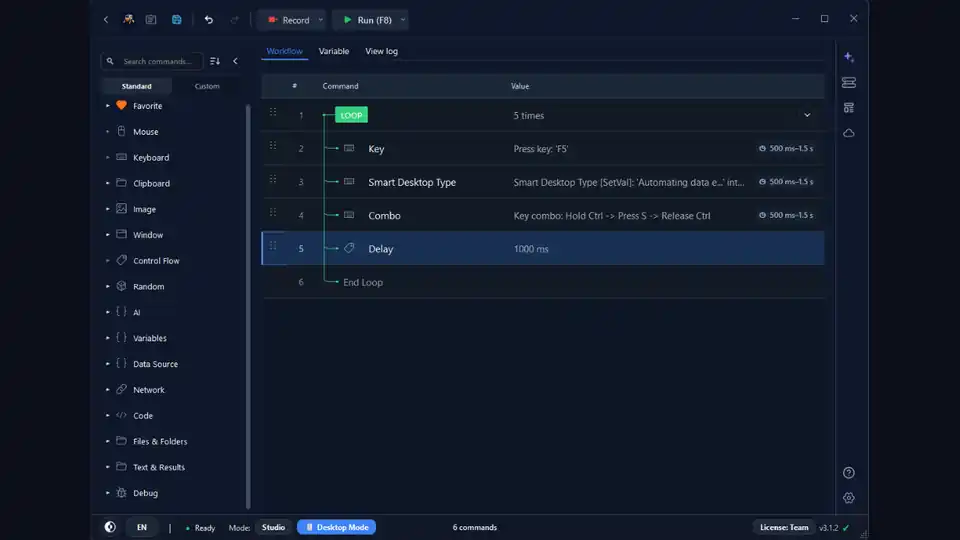Click drag handle of Key row
The image size is (960, 540).
click(273, 146)
